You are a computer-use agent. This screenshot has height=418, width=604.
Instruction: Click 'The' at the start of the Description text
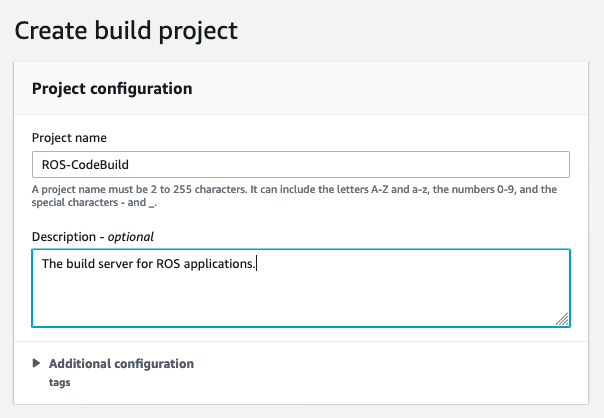pos(52,264)
